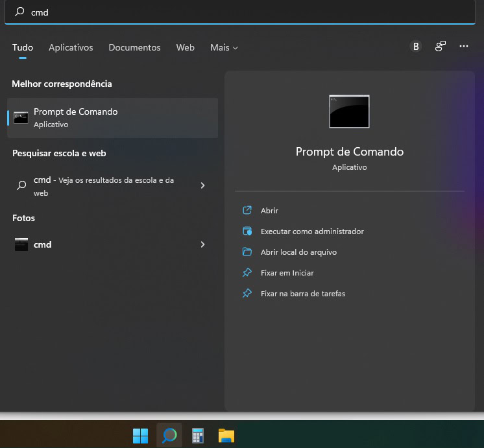Click the Abrir open-window icon
484x448 pixels.
click(x=247, y=210)
